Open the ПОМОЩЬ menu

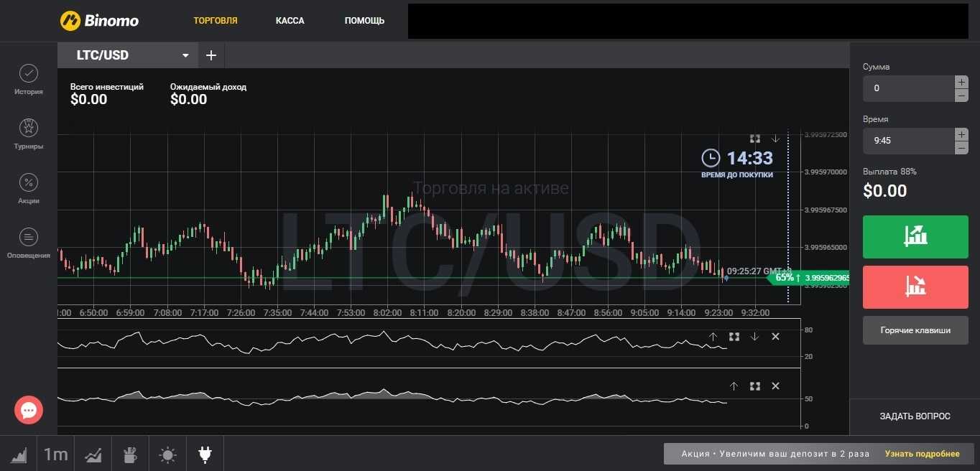[364, 21]
